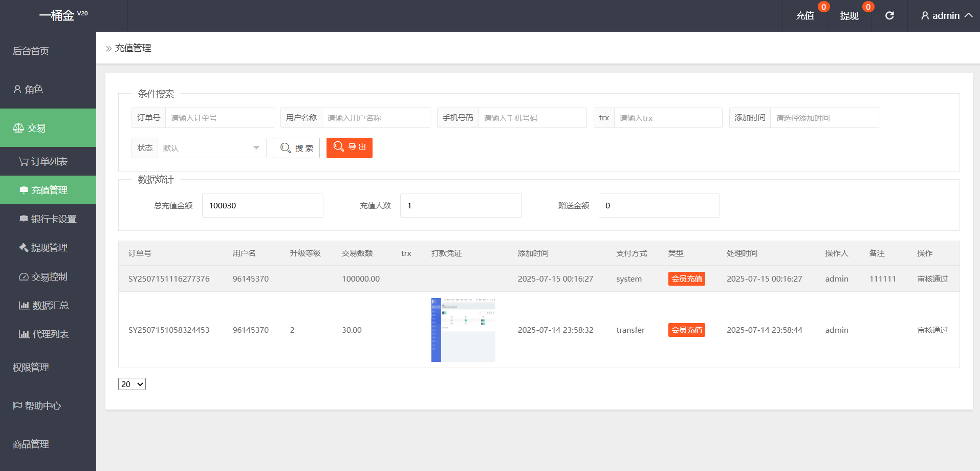The image size is (980, 471).
Task: Open 提现管理 page
Action: click(x=48, y=247)
